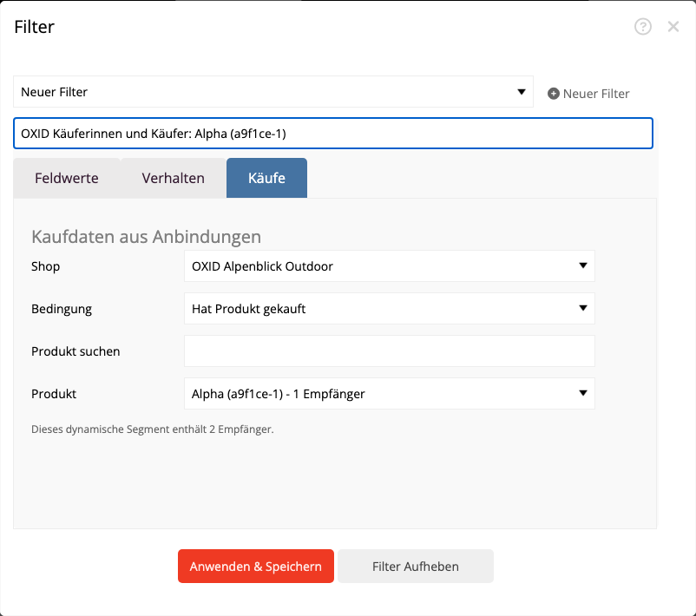
Task: Open the Bedingung dropdown Hat Produkt gekauft
Action: click(x=390, y=309)
